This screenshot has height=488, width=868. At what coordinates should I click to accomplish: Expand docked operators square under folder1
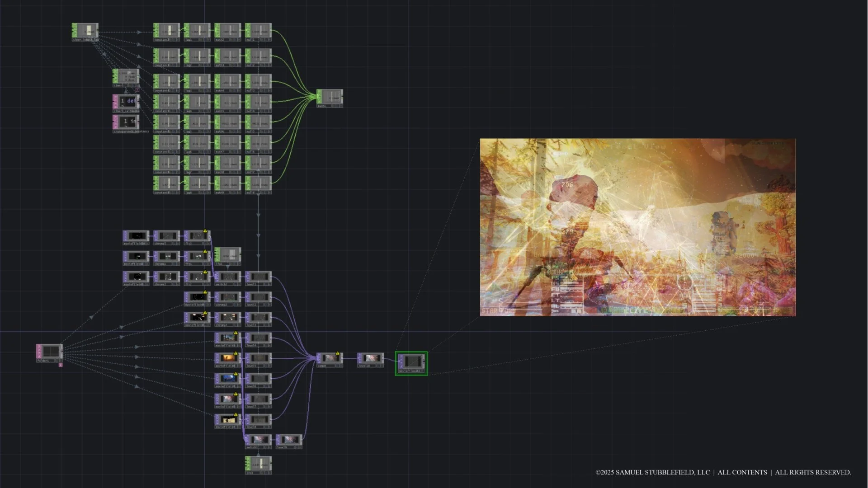61,365
